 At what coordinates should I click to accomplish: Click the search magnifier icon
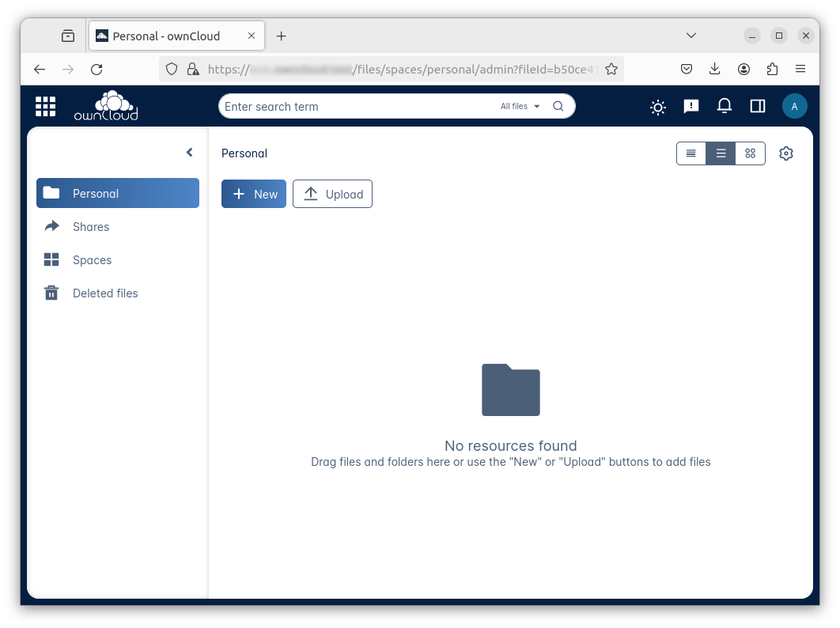[558, 106]
